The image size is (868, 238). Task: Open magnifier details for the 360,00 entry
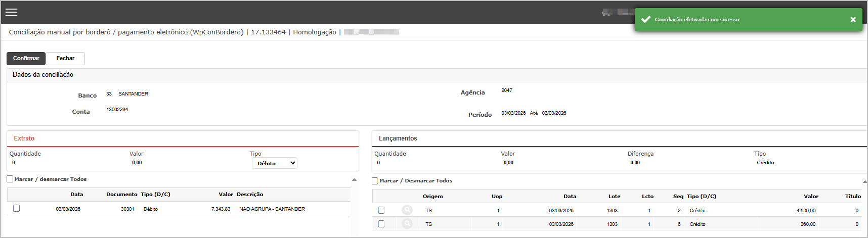pyautogui.click(x=407, y=224)
